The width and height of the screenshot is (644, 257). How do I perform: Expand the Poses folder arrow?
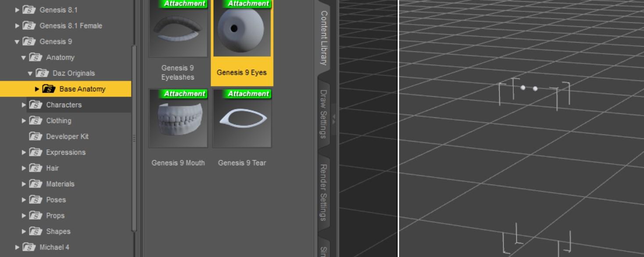24,199
